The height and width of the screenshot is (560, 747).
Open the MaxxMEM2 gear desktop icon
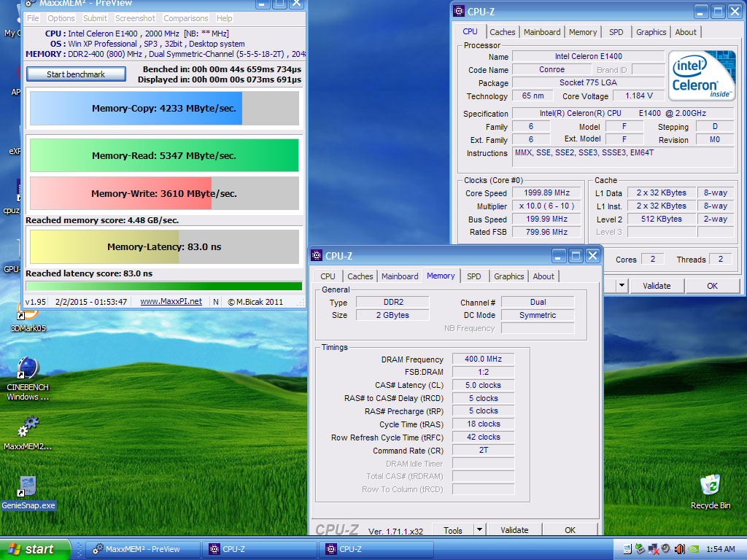point(28,432)
